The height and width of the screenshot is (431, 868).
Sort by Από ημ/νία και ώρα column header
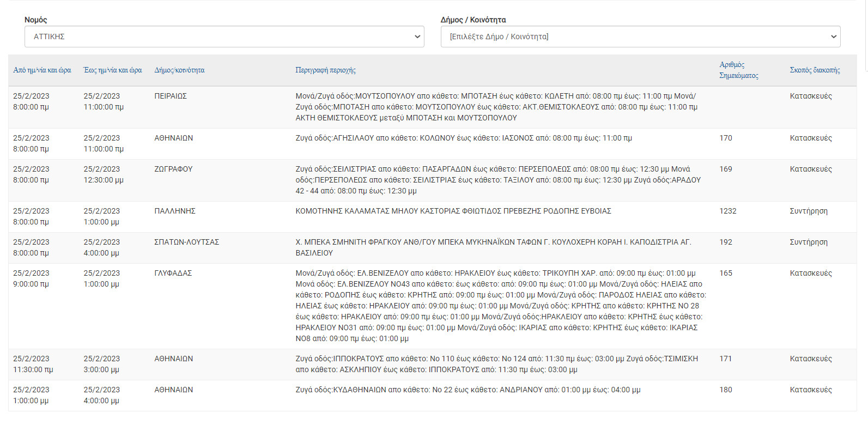pyautogui.click(x=43, y=70)
